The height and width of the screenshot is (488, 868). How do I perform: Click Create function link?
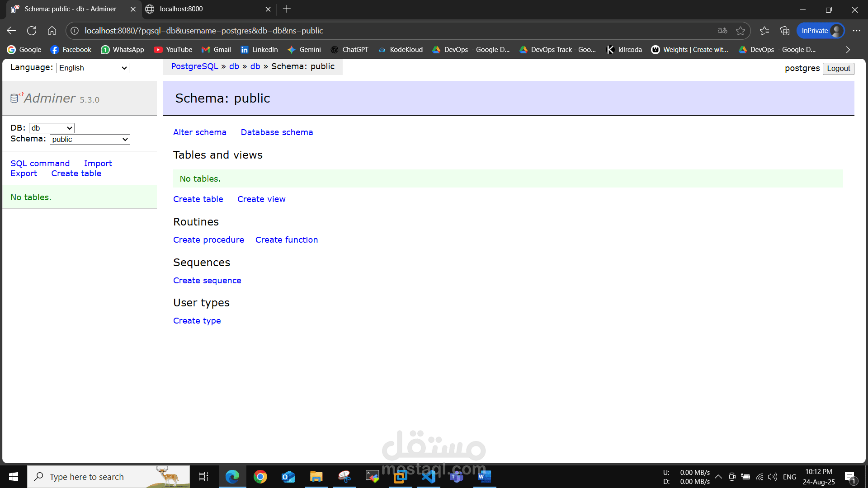(x=287, y=240)
